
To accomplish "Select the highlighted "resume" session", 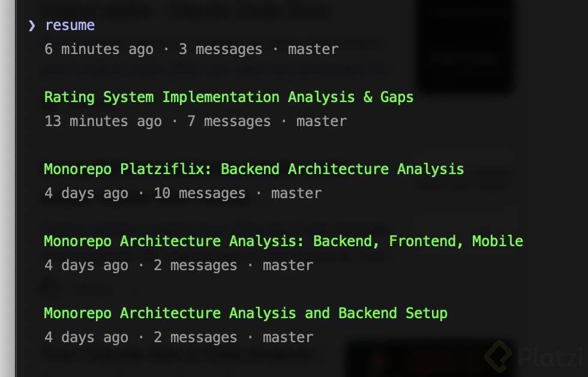I will [70, 25].
